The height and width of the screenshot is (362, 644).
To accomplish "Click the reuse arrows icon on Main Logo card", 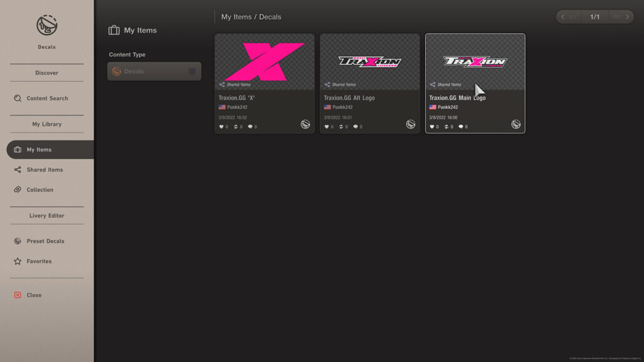I will [447, 127].
